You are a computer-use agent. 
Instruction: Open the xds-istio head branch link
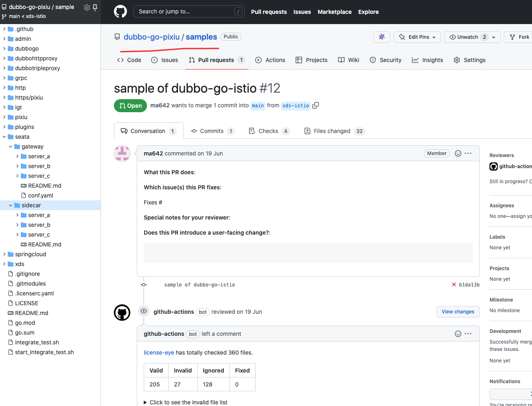[296, 105]
